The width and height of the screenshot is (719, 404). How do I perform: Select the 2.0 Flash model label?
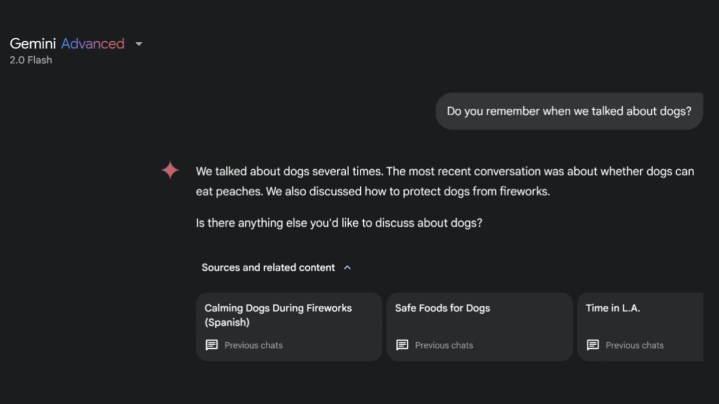click(x=31, y=60)
